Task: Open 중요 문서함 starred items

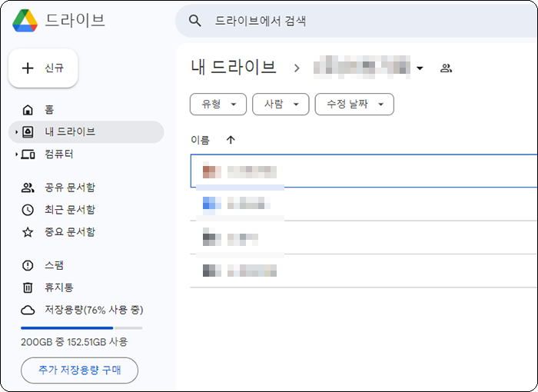Action: coord(86,232)
